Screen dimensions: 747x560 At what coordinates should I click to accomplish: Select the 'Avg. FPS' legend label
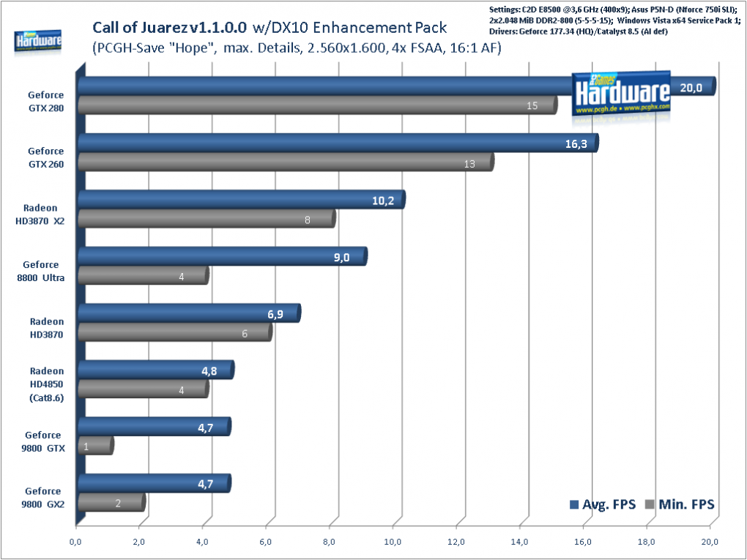click(609, 505)
